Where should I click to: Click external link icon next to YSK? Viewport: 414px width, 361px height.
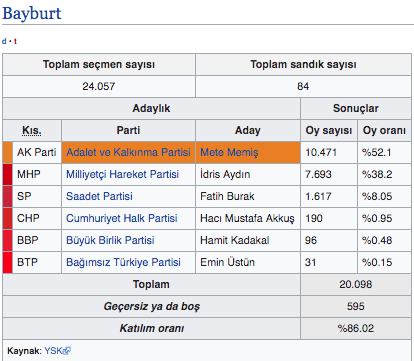pos(67,351)
